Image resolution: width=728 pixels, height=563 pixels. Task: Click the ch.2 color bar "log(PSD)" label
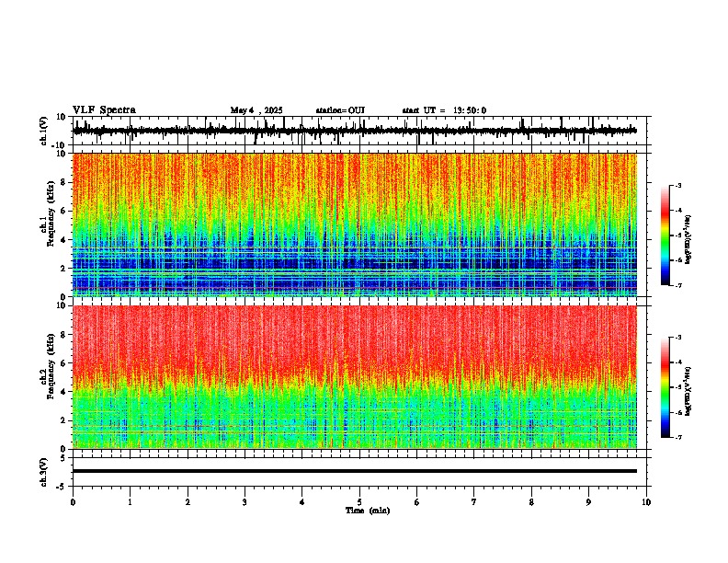(x=688, y=391)
